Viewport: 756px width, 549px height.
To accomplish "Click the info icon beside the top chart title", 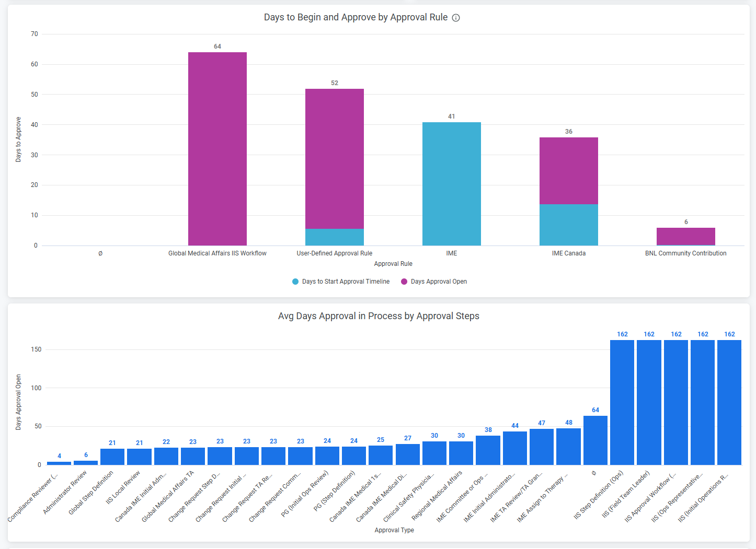I will pyautogui.click(x=456, y=18).
